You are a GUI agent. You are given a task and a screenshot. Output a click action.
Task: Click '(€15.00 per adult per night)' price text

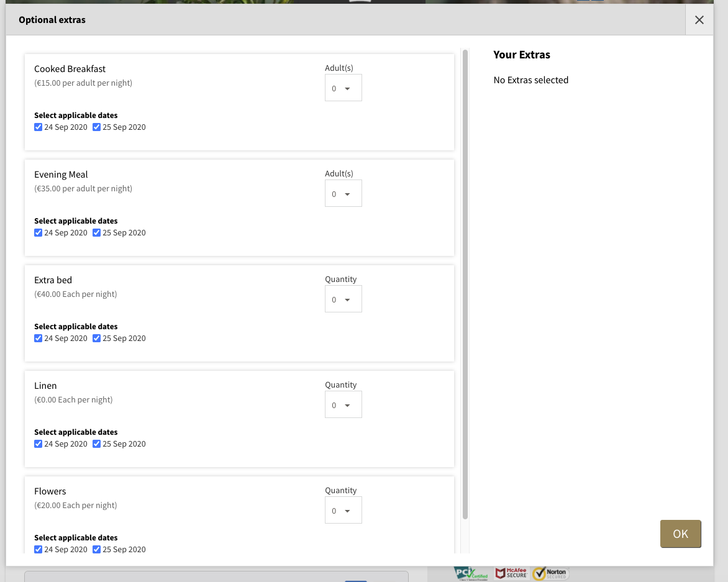click(x=83, y=83)
